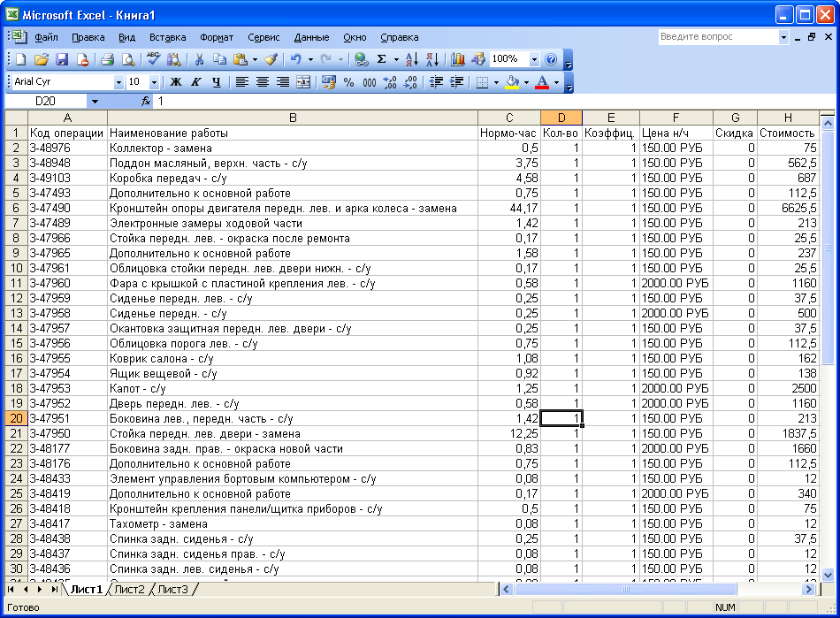Open the Формат menu

[x=217, y=37]
